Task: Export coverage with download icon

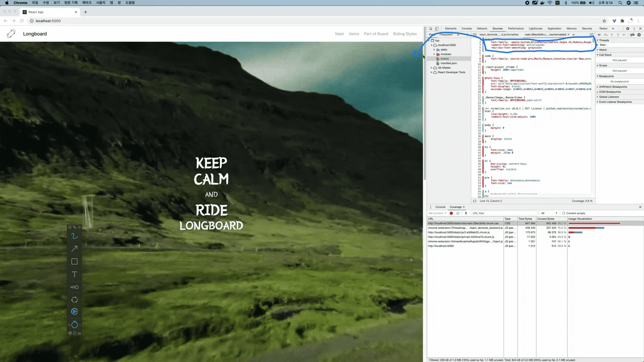Action: point(466,213)
